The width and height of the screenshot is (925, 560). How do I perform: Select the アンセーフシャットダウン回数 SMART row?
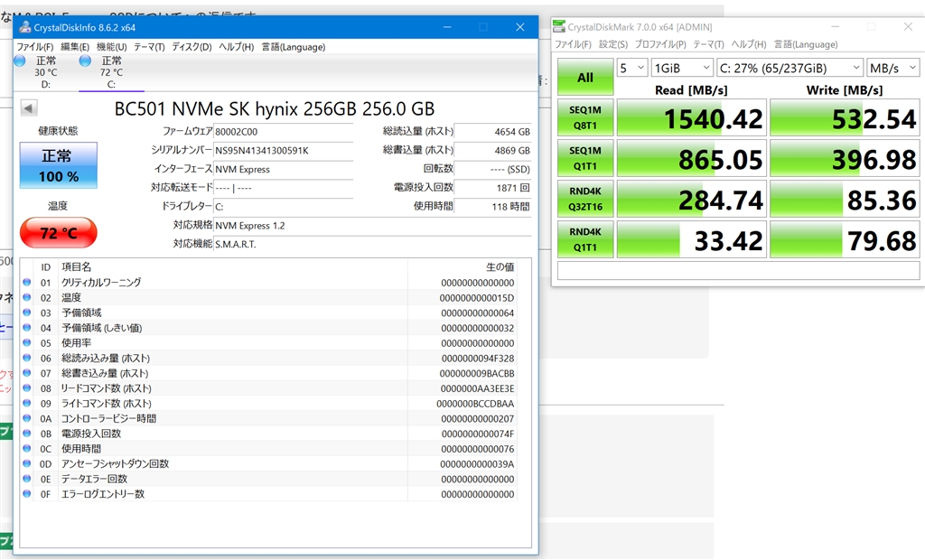pyautogui.click(x=269, y=464)
